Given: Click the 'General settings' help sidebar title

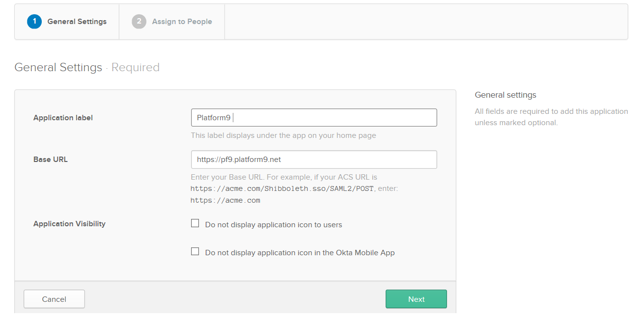Looking at the screenshot, I should (x=505, y=95).
